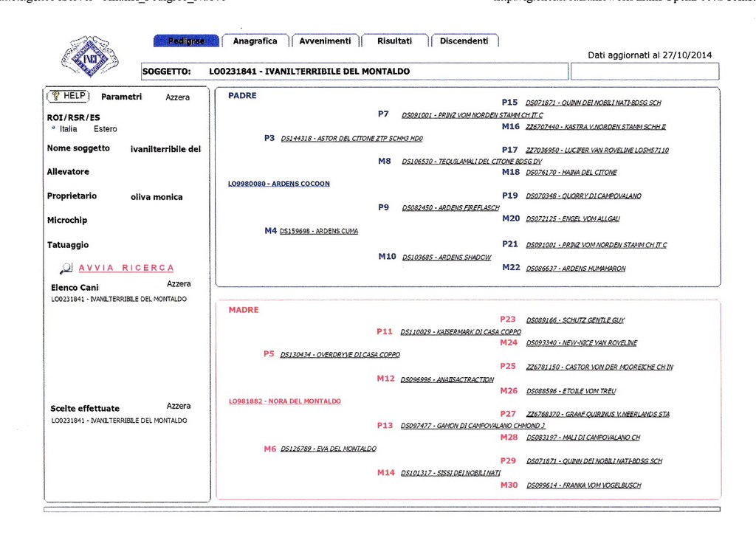
Task: Open M24 NEW-NICE VAN ROVELINE link
Action: [582, 343]
